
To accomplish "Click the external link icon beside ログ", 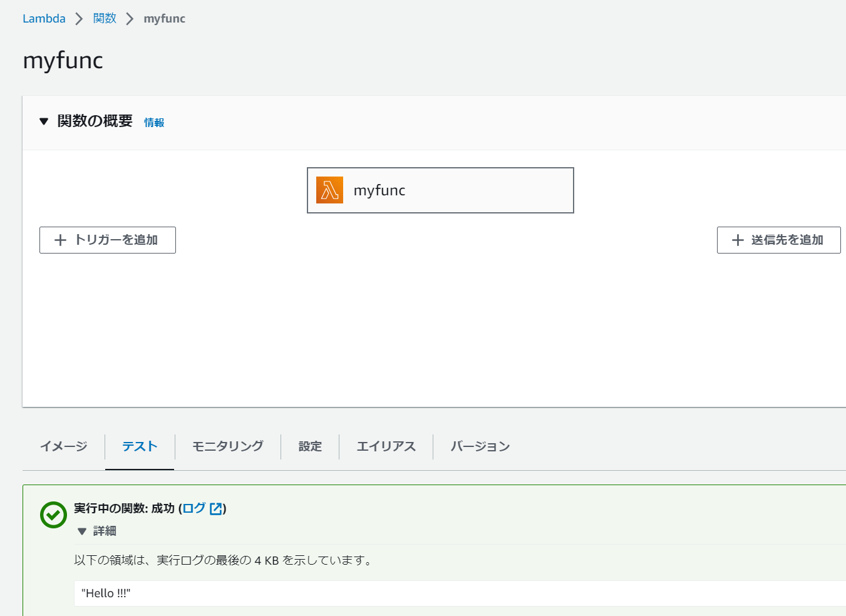I will pos(216,509).
